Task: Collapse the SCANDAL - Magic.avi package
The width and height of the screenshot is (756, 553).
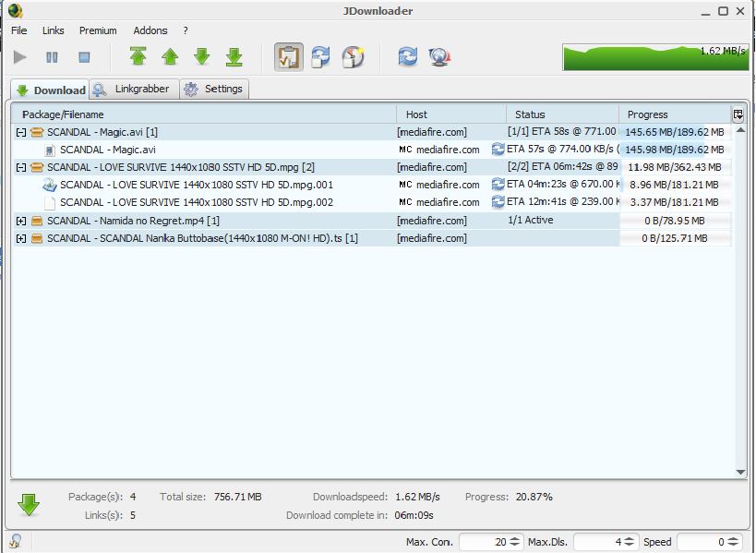Action: 20,132
